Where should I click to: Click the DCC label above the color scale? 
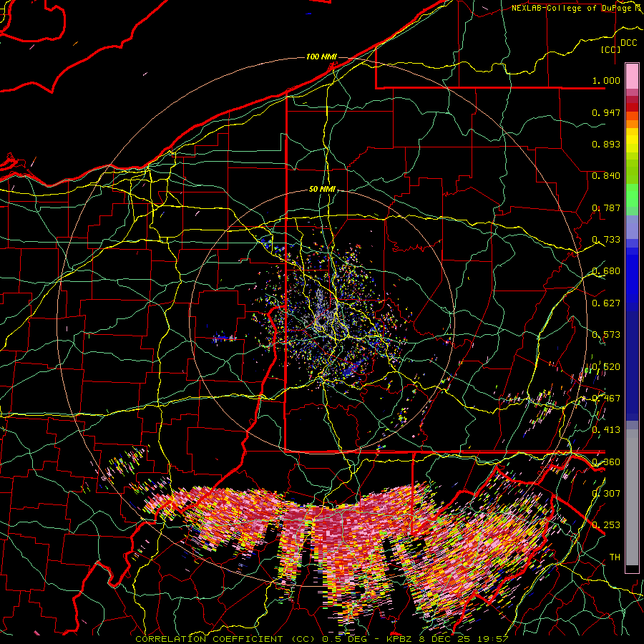pos(628,43)
